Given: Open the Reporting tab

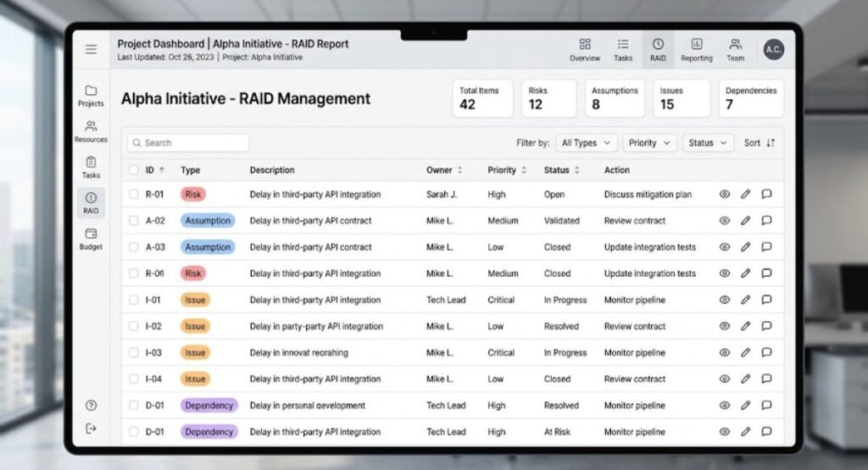Looking at the screenshot, I should [x=697, y=50].
